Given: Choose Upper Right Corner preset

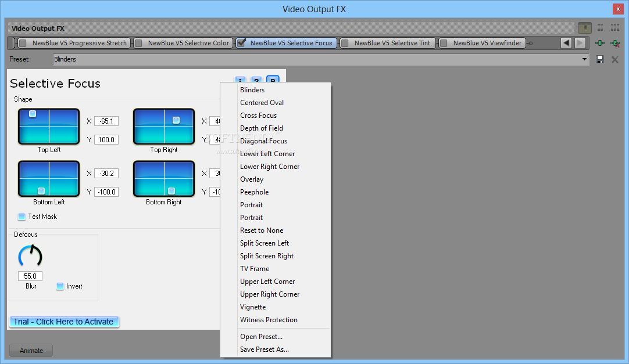Looking at the screenshot, I should pos(276,295).
